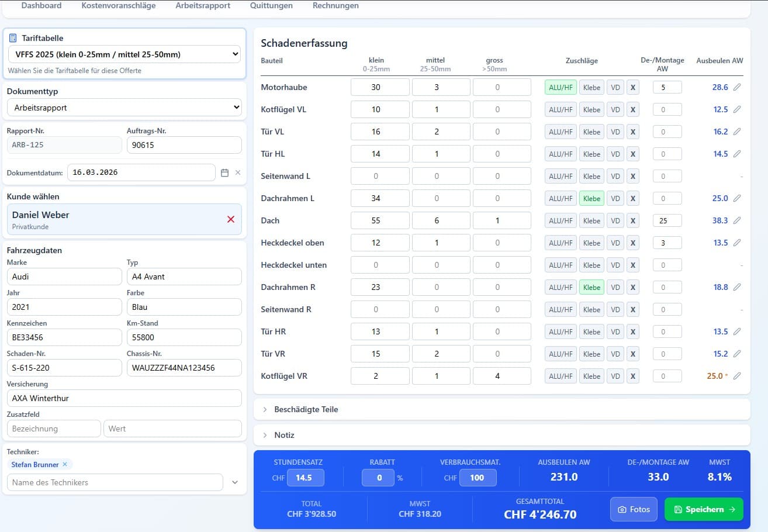768x532 pixels.
Task: Remove technician Stefan Brunner tag
Action: 65,464
